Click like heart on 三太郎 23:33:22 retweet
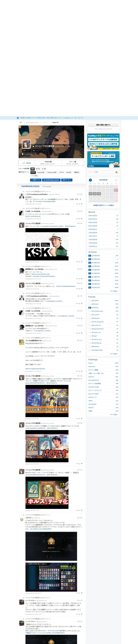This screenshot has width=138, height=644. pyautogui.click(x=82, y=219)
